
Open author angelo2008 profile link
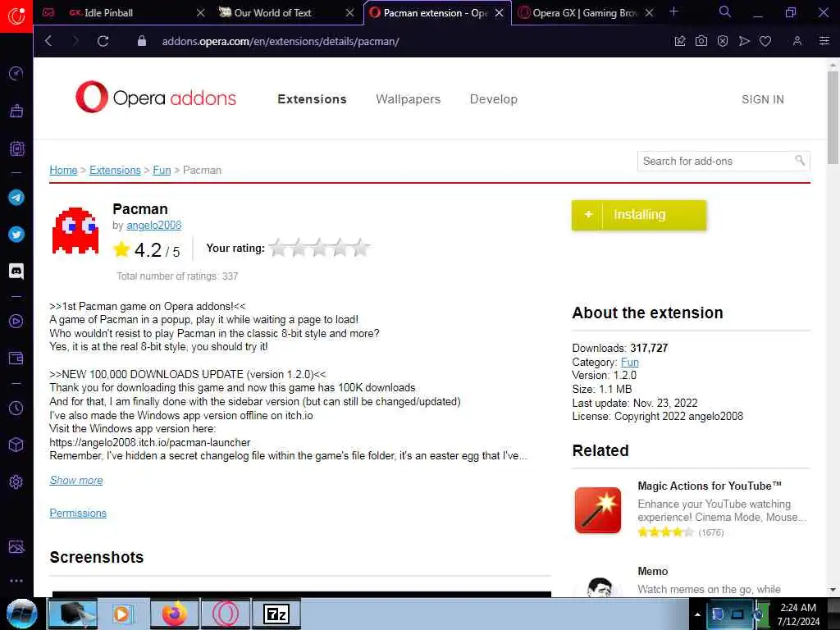coord(153,226)
